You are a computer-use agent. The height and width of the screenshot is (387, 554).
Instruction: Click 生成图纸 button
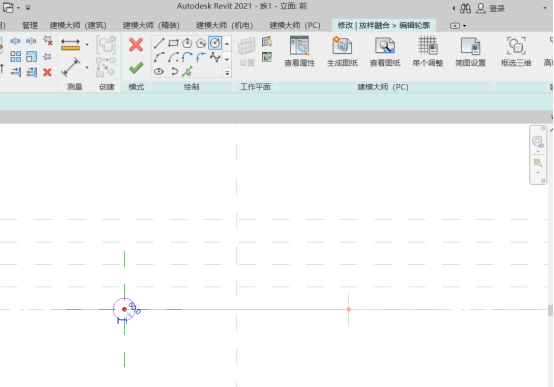pyautogui.click(x=342, y=52)
